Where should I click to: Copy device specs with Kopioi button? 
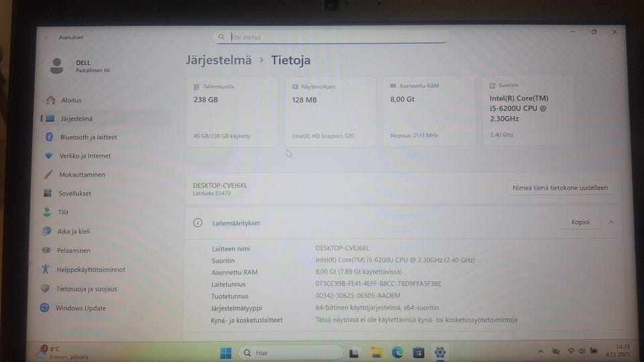(580, 222)
